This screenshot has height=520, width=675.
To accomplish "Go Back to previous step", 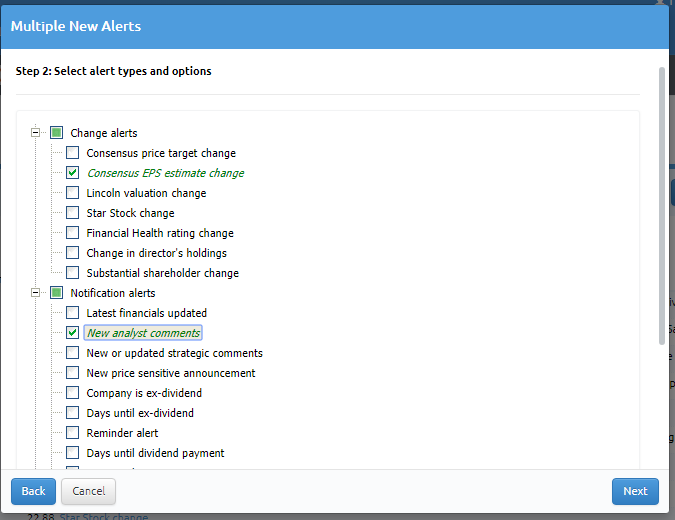I will coord(33,491).
